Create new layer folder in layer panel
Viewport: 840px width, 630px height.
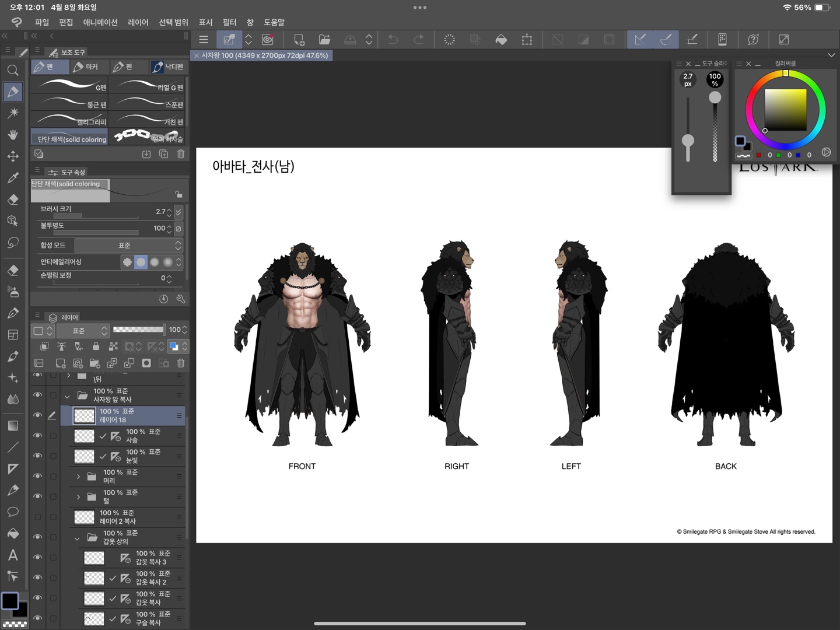94,363
